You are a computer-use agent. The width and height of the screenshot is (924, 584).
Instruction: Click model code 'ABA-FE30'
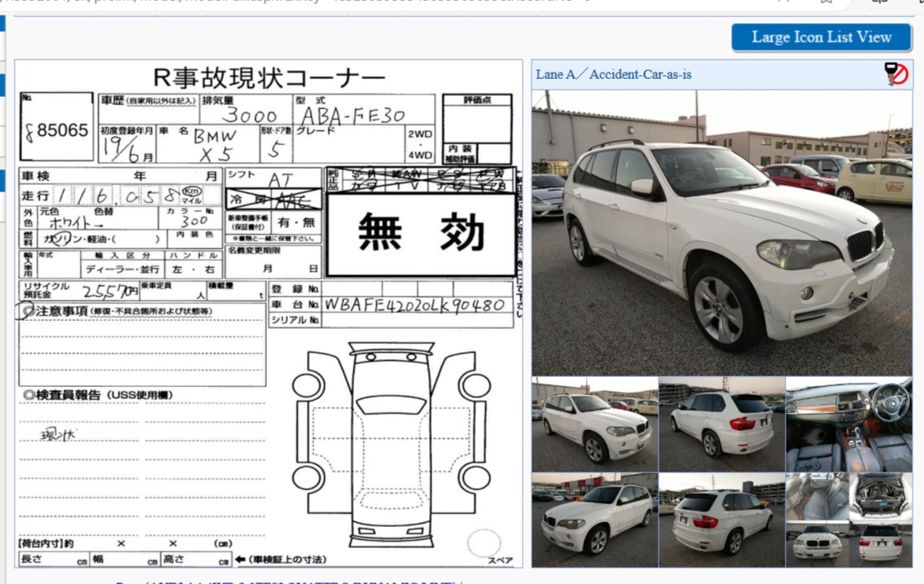[x=353, y=115]
